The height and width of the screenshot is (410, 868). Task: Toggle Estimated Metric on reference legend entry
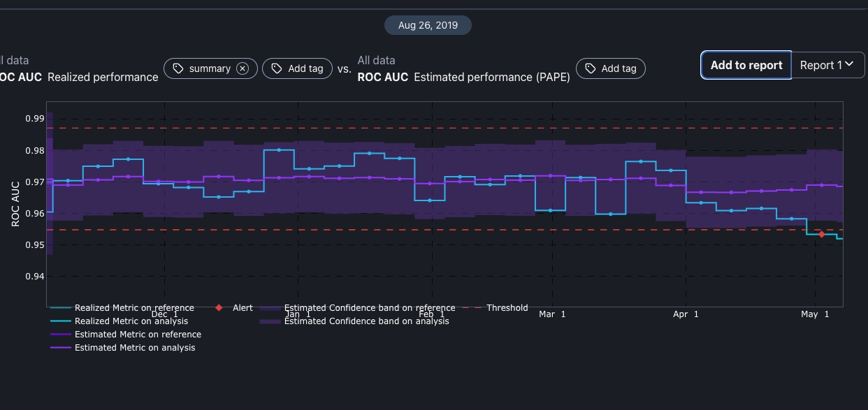click(138, 335)
